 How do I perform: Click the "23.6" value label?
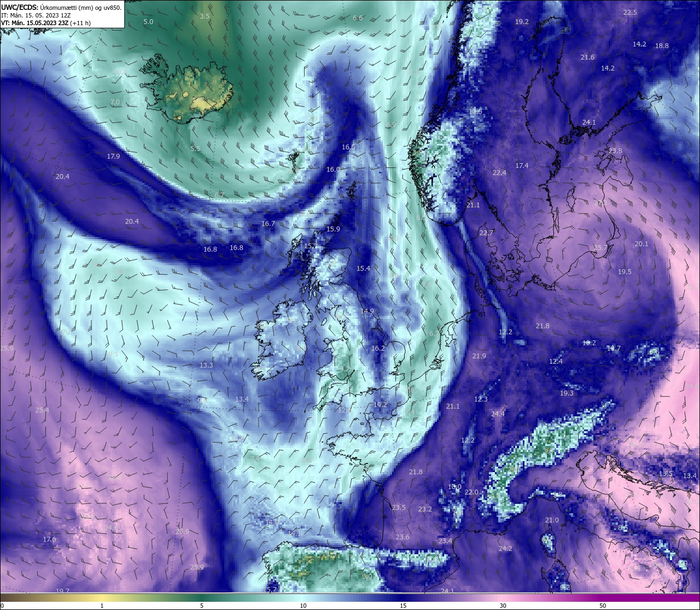point(402,537)
